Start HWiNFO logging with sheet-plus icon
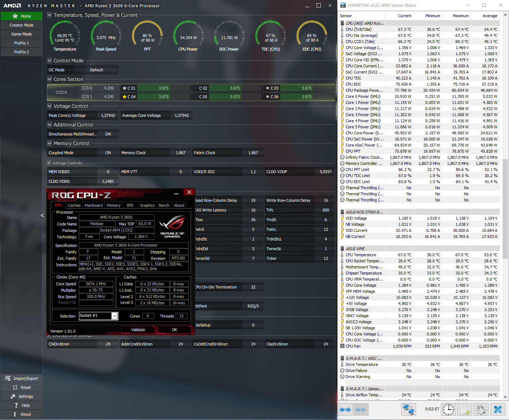Screen dimensions: 509x420 (x=465, y=409)
